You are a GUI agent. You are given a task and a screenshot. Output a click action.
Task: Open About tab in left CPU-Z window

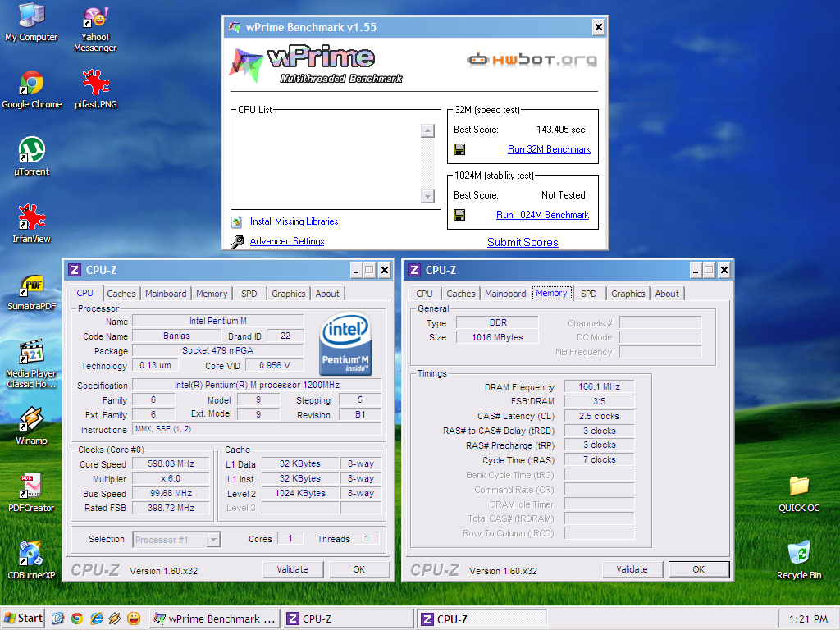click(327, 294)
